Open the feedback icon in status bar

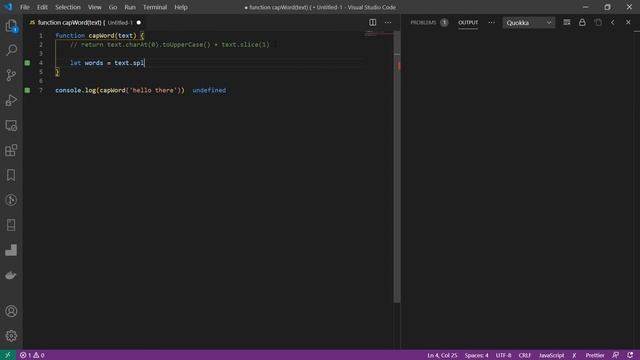point(616,355)
